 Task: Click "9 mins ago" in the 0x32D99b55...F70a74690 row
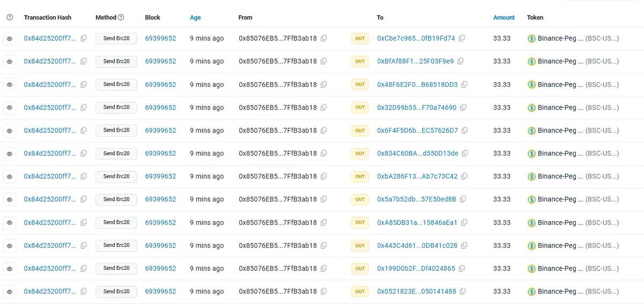tap(207, 108)
